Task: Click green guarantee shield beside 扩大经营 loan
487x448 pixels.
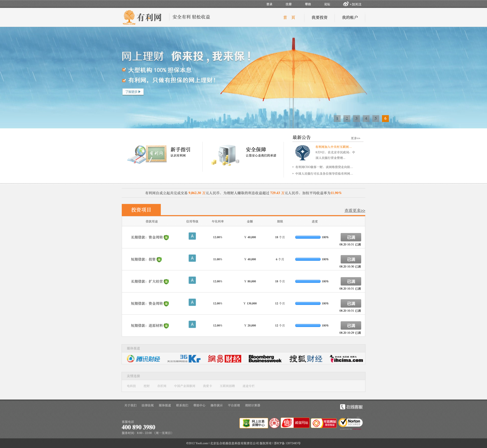Action: [x=166, y=281]
